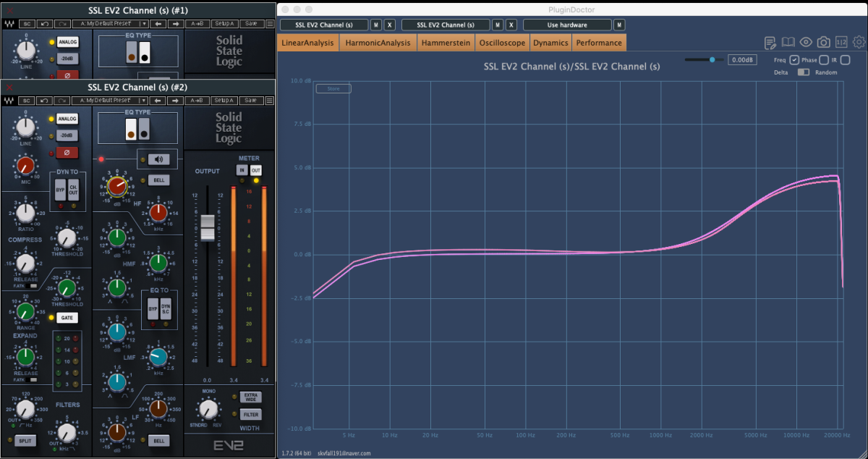Image resolution: width=868 pixels, height=459 pixels.
Task: Click undo arrow in SSL EV2 #1 toolbar
Action: click(x=43, y=23)
